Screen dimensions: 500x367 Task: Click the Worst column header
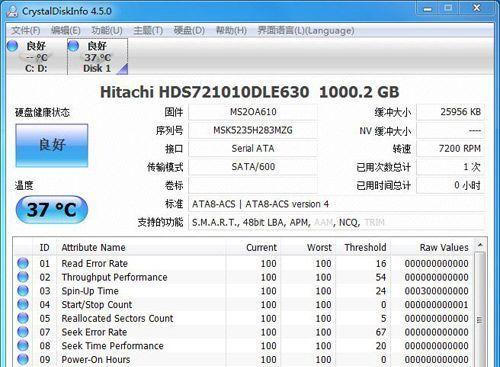pyautogui.click(x=308, y=248)
